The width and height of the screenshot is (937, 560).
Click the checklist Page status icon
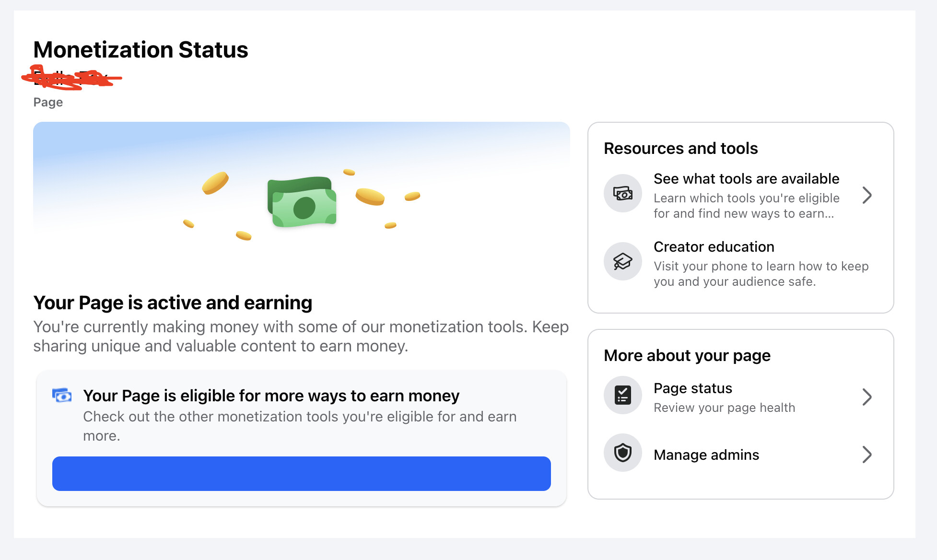pos(622,395)
